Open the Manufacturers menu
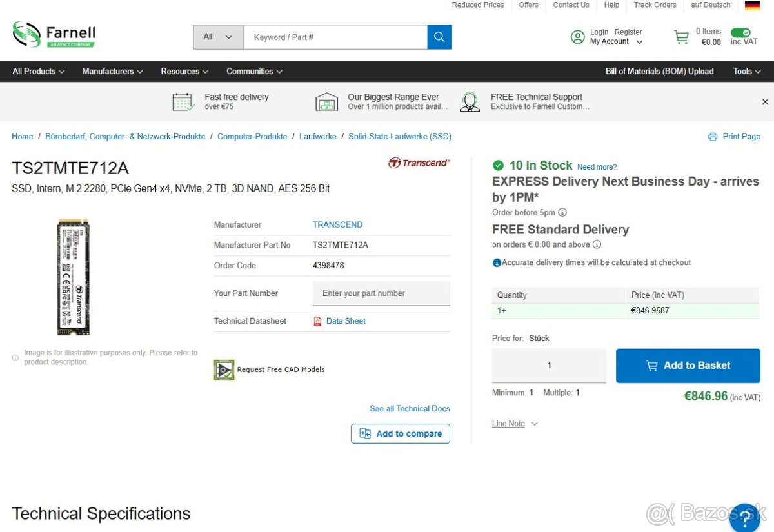The width and height of the screenshot is (774, 532). tap(112, 72)
